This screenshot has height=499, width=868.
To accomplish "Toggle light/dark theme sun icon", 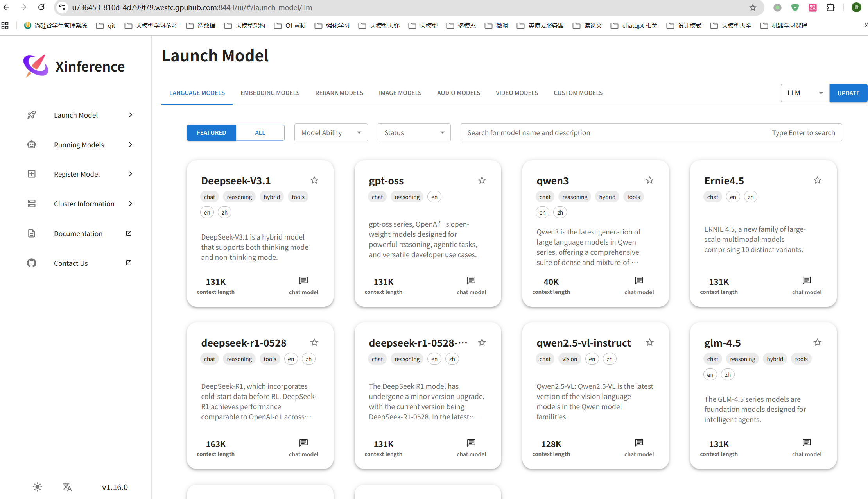I will click(37, 487).
